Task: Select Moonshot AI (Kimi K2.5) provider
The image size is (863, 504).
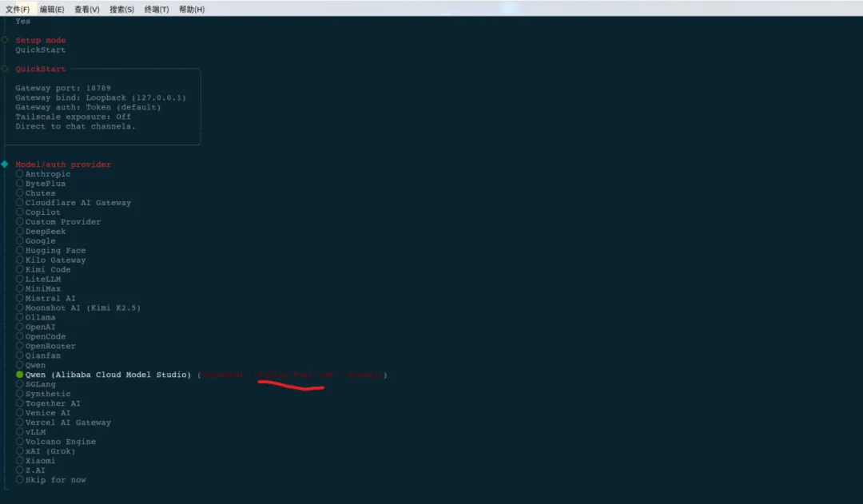Action: click(x=78, y=308)
